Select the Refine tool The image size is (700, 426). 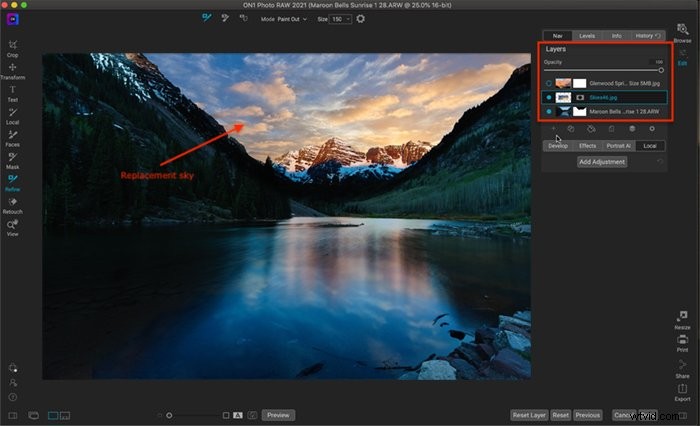click(12, 183)
